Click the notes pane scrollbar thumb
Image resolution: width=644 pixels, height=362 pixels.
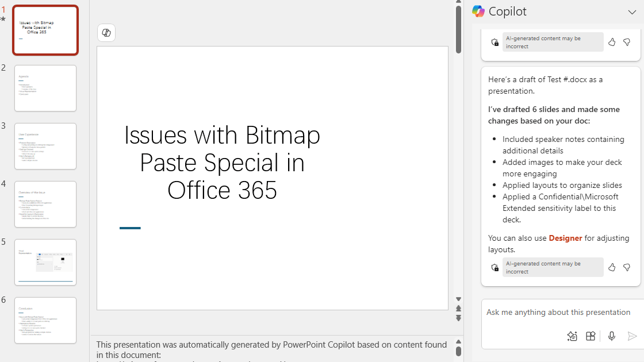pos(458,352)
